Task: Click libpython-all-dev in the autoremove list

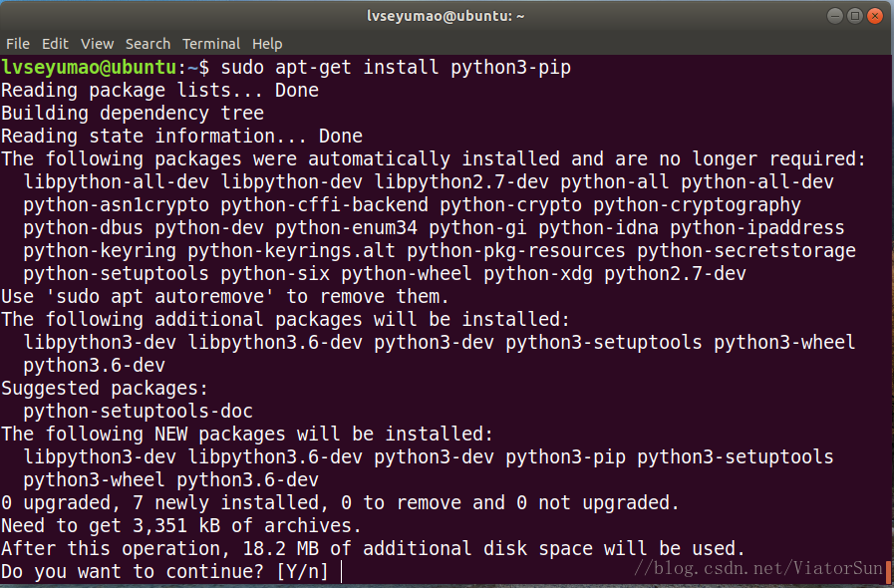Action: [x=117, y=182]
